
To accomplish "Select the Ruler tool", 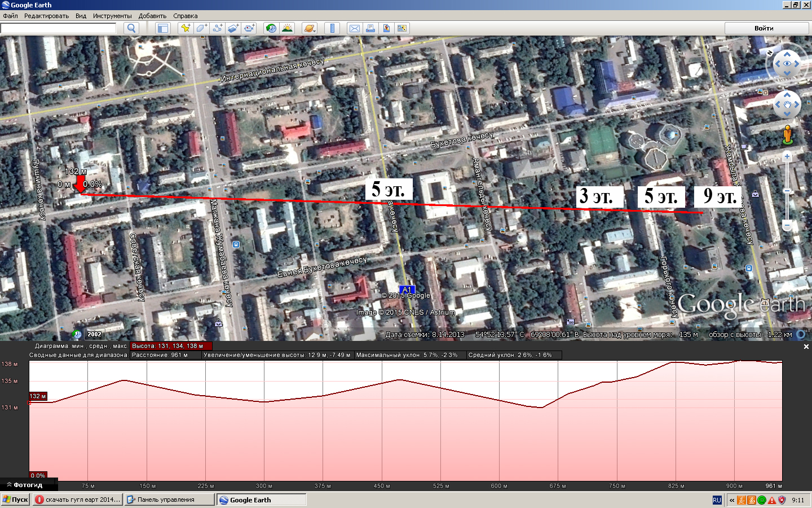I will [332, 28].
